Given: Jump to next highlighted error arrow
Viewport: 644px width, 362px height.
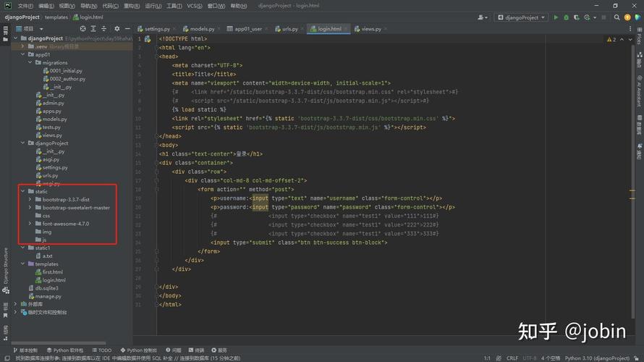Looking at the screenshot, I should pos(630,39).
